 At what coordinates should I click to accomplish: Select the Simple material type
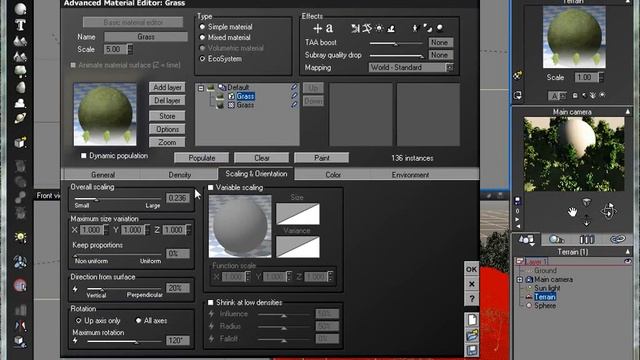[x=202, y=27]
